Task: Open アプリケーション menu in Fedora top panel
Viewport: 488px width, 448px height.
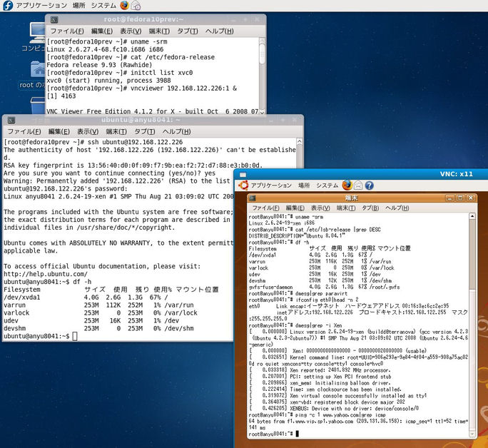Action: (41, 5)
